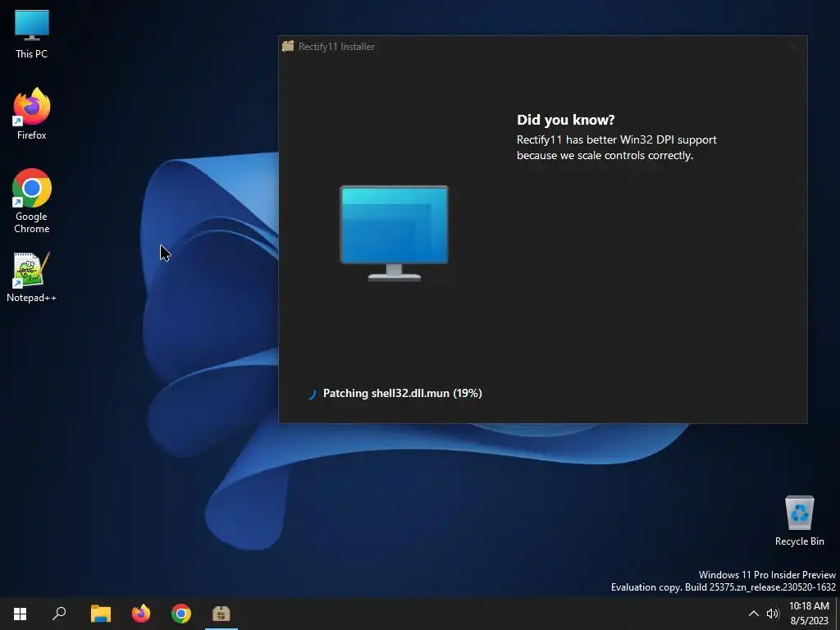The height and width of the screenshot is (630, 840).
Task: Click the progress spinner beside Patching text
Action: [313, 395]
